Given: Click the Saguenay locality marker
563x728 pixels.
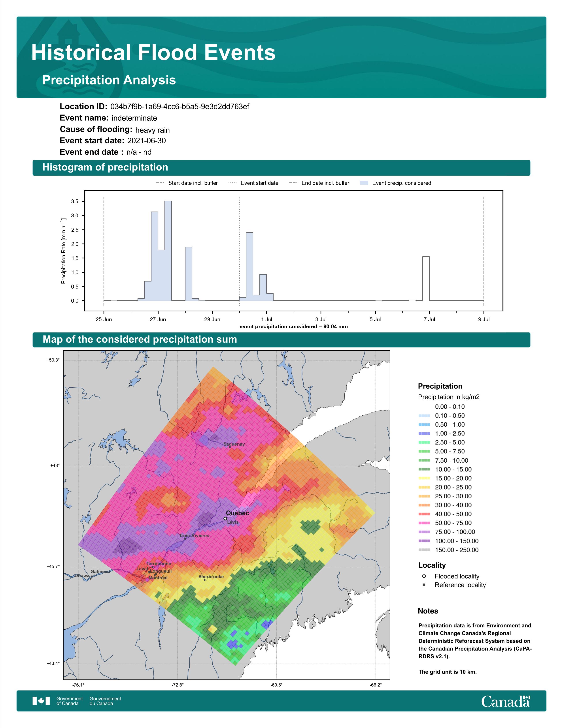Looking at the screenshot, I should (x=230, y=447).
